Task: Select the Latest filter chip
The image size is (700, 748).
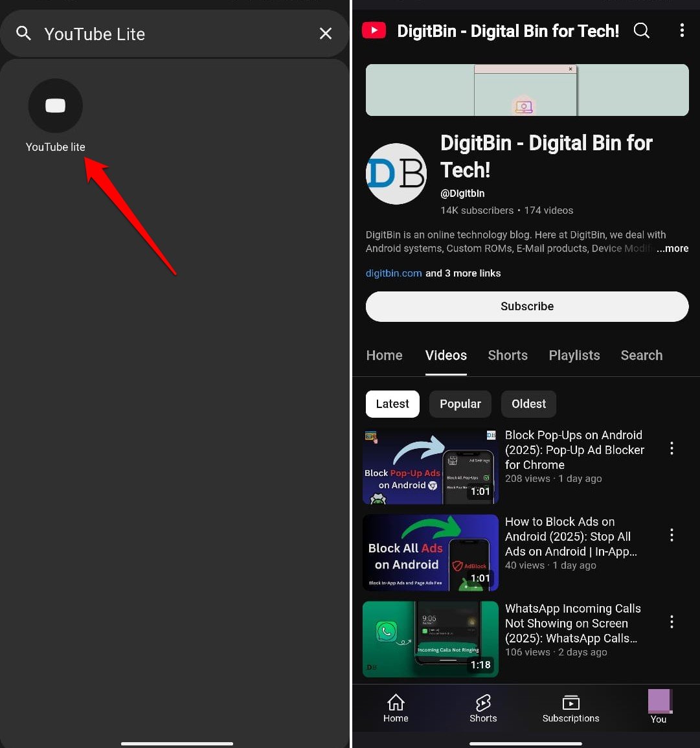Action: coord(392,404)
